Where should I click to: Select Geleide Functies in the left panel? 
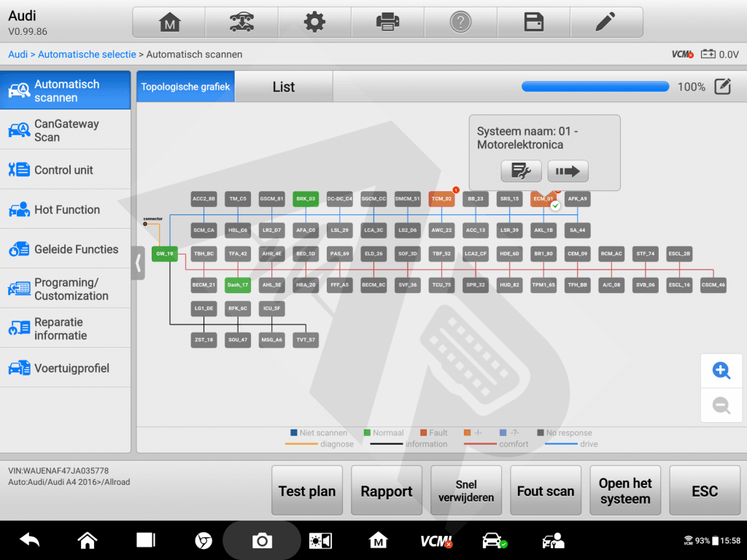(66, 249)
